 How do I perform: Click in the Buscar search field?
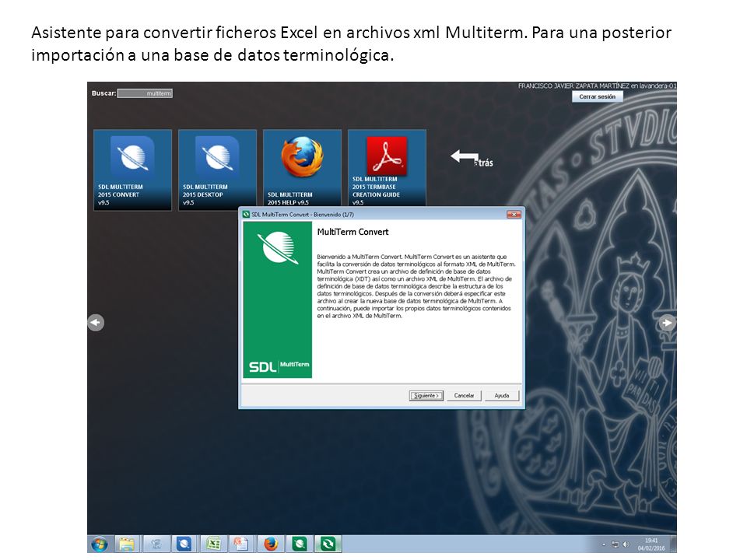145,93
